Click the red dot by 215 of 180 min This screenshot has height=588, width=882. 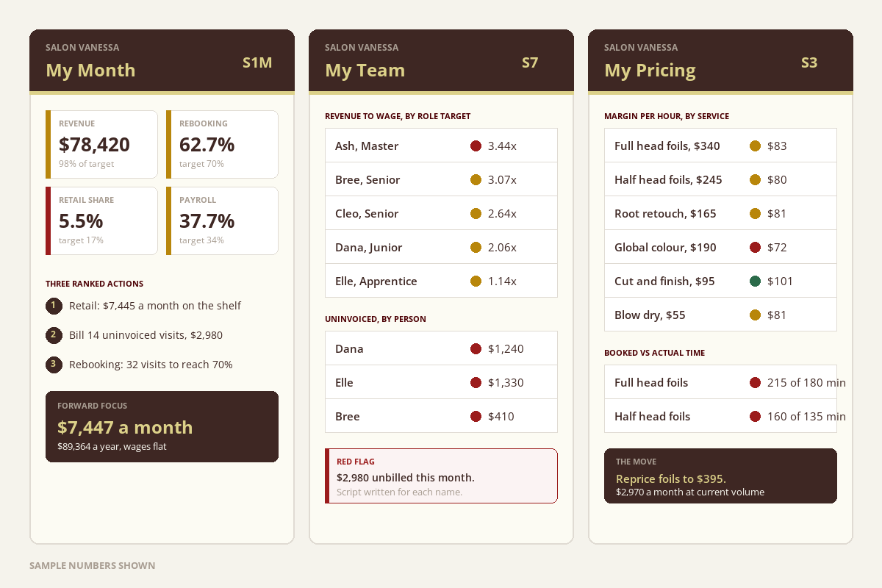tap(755, 382)
